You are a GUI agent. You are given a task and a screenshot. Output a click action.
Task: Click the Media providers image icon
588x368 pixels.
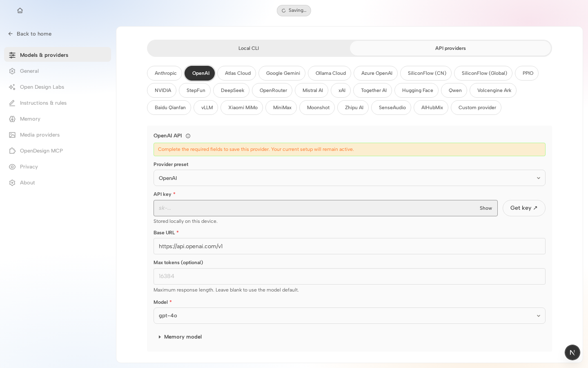tap(12, 135)
